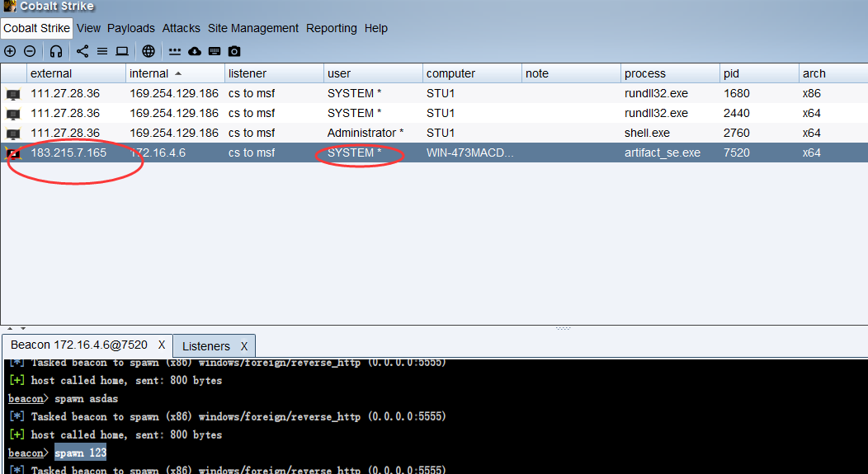Close the Beacon 172.16.4.6@7520 tab
This screenshot has height=474, width=868.
[162, 345]
